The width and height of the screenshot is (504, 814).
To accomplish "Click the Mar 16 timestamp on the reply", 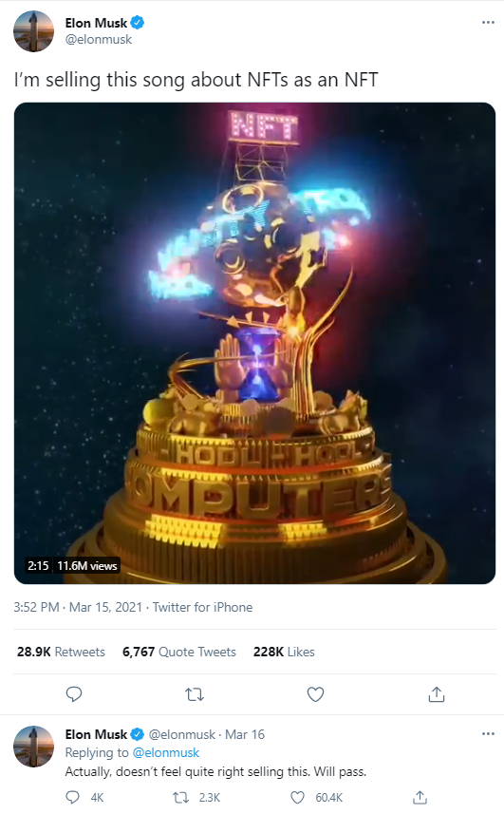I will pyautogui.click(x=244, y=734).
